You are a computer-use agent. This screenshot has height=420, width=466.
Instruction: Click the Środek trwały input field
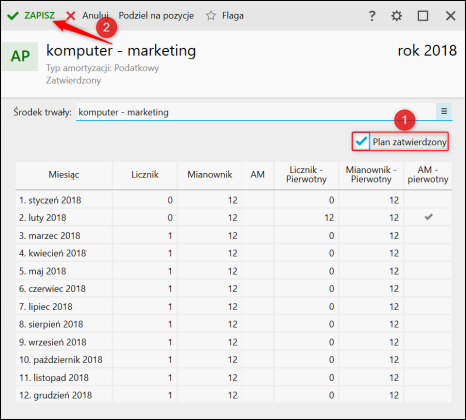pos(256,112)
